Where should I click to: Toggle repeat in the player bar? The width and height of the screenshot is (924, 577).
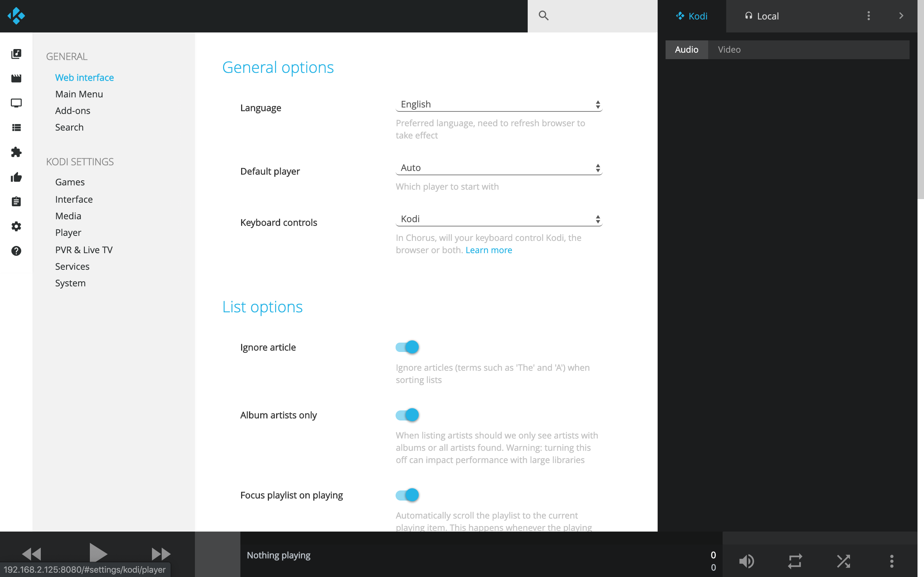(x=795, y=561)
